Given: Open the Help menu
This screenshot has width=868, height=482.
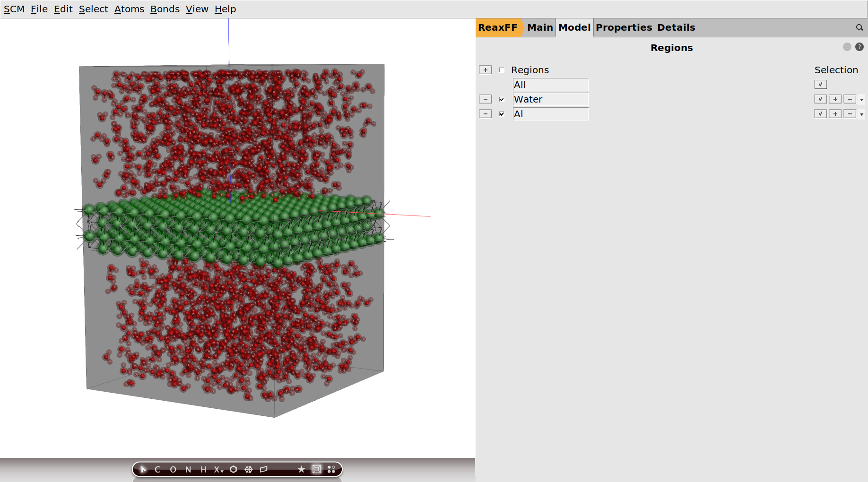Looking at the screenshot, I should click(x=225, y=9).
